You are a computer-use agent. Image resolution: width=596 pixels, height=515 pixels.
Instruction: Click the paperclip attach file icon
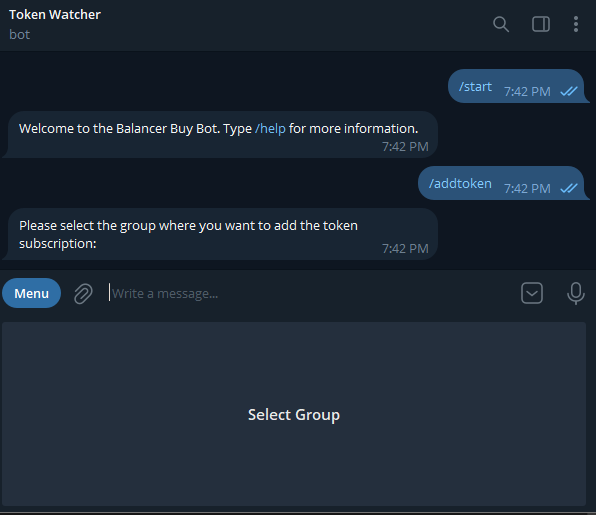coord(83,293)
